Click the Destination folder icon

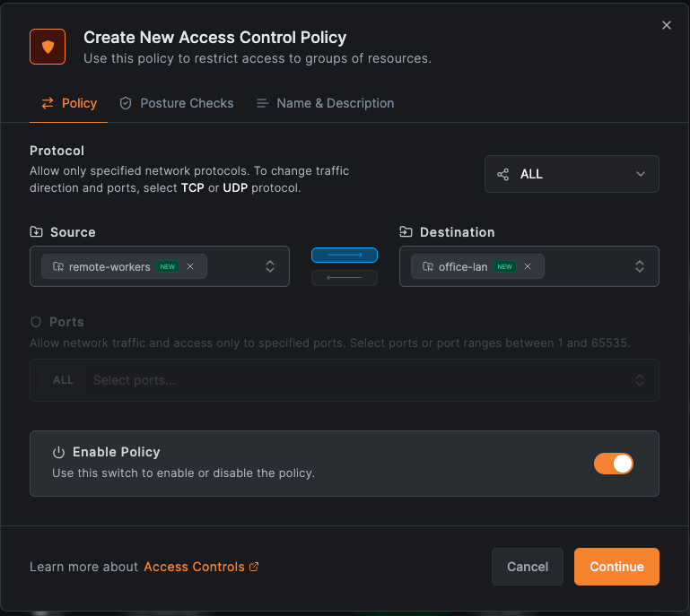pyautogui.click(x=406, y=232)
